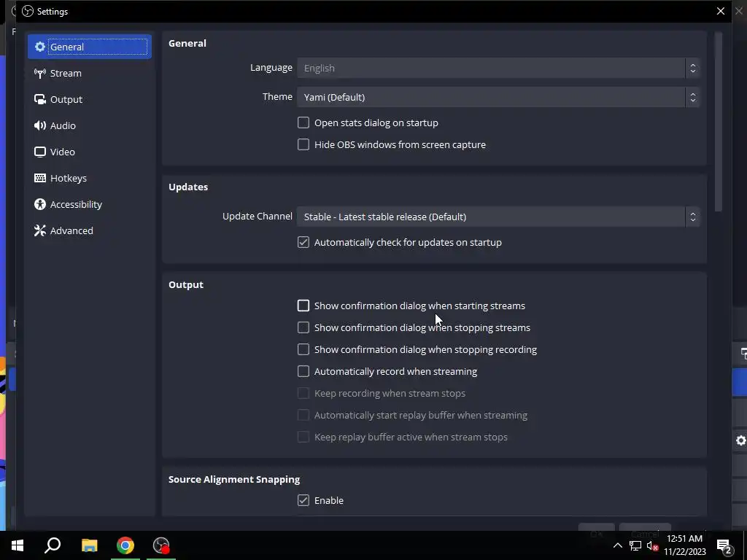Switch to the Audio settings tab
This screenshot has height=560, width=747.
(90, 125)
